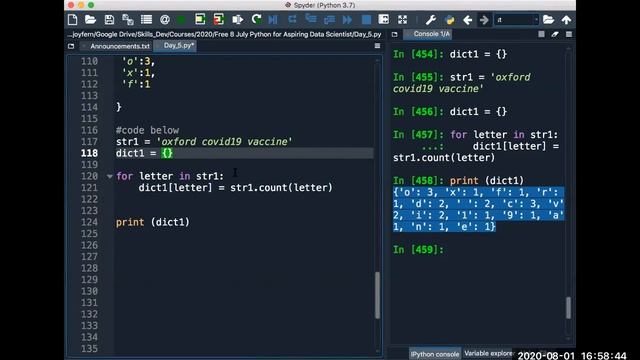
Task: Run file with green play button
Action: [x=182, y=20]
